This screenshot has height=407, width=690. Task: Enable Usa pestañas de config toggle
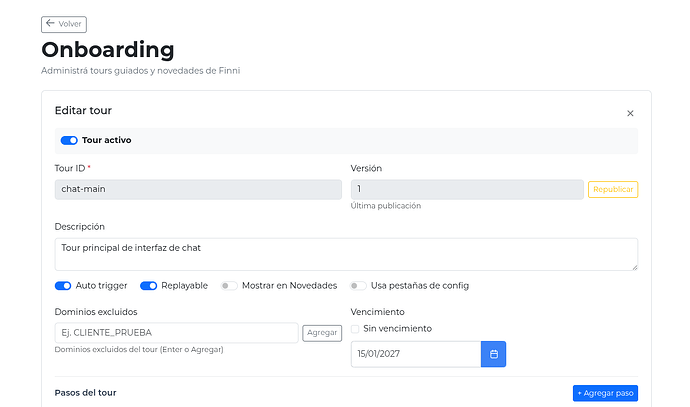point(358,286)
